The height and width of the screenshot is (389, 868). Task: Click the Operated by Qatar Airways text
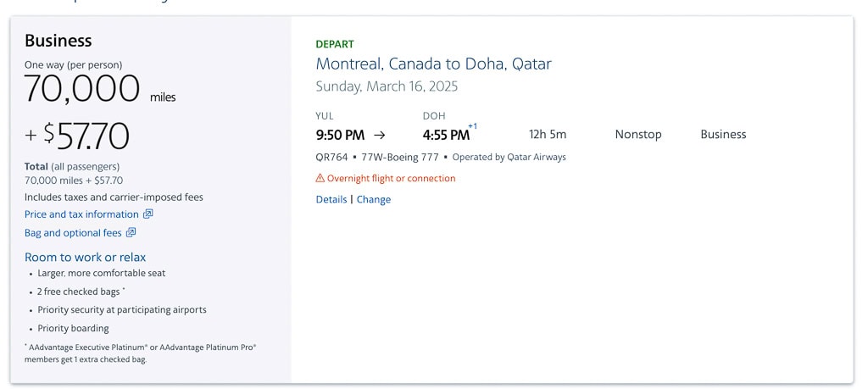point(509,157)
